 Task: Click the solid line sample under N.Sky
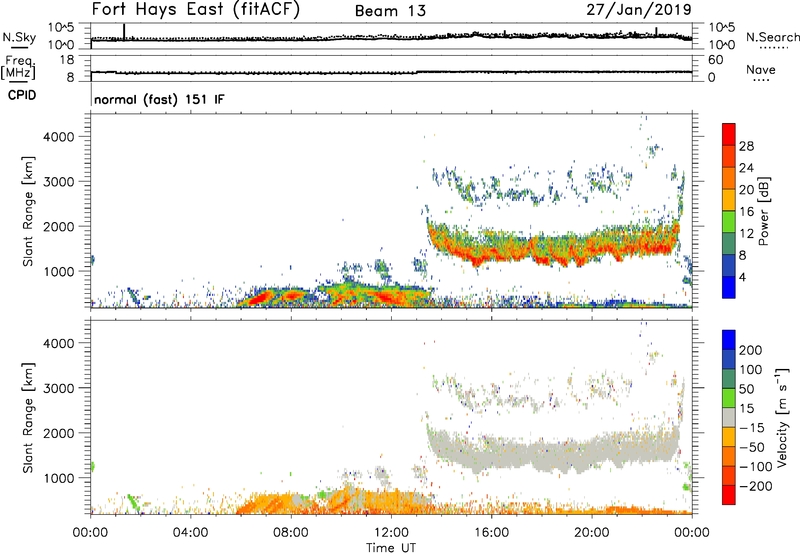point(19,48)
